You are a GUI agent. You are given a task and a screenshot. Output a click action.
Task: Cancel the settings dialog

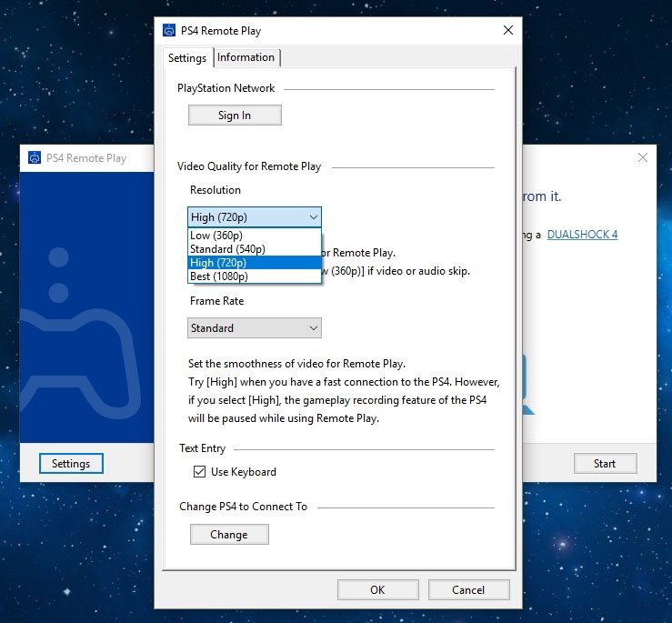[468, 590]
